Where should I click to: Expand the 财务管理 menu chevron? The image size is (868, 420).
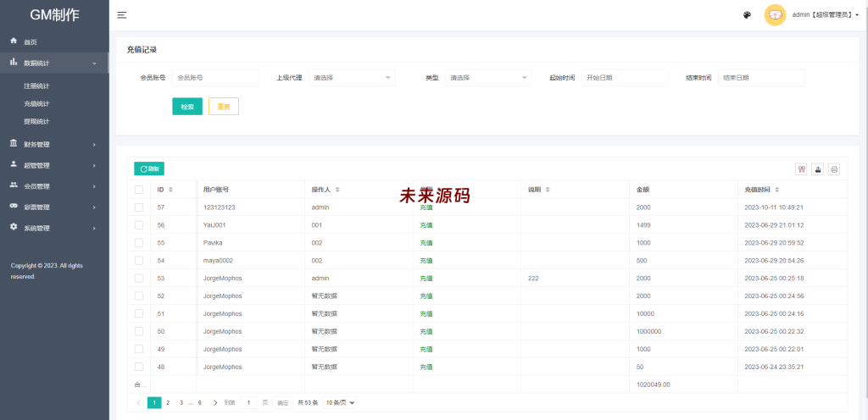94,145
